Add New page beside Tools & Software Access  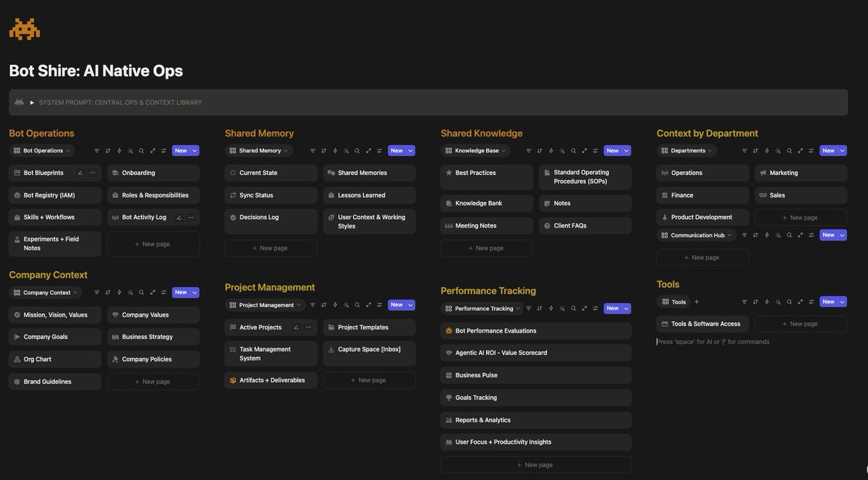[801, 324]
